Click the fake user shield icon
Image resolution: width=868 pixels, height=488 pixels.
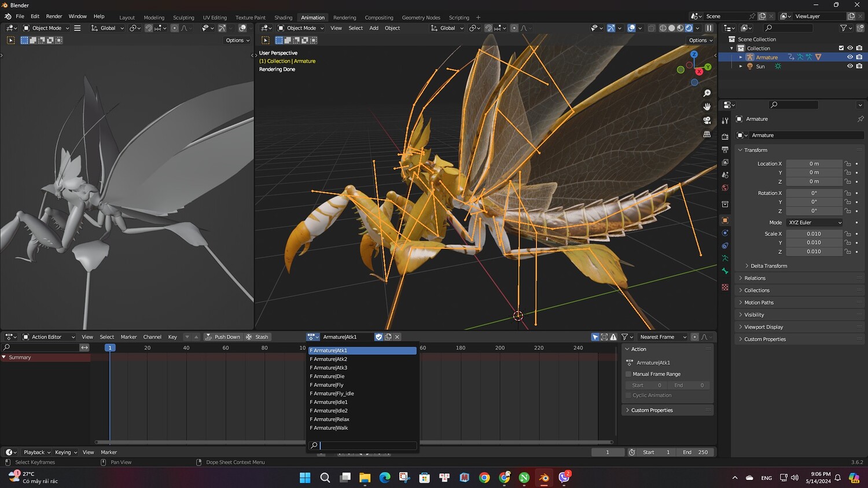coord(378,337)
